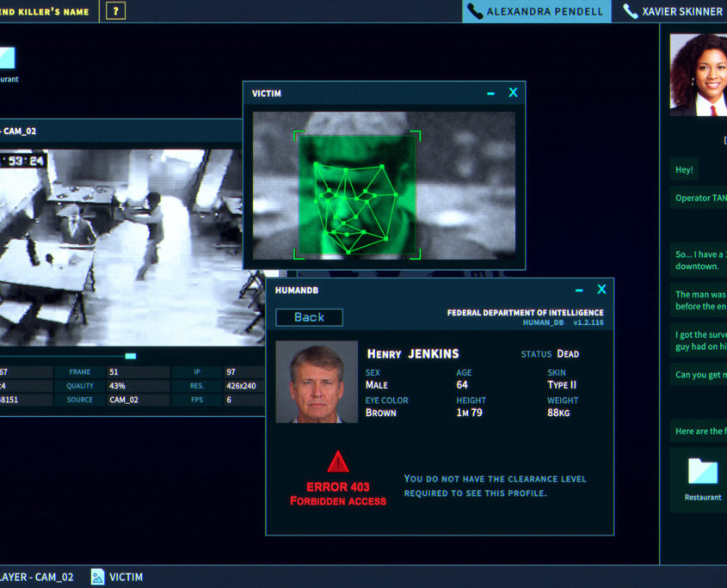Click the video timeline scrubber handle
727x588 pixels.
click(130, 355)
